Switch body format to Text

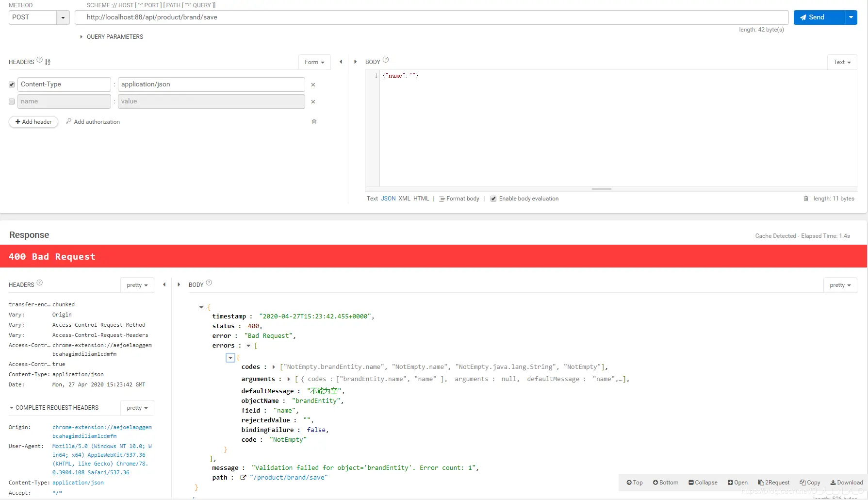[x=372, y=199]
